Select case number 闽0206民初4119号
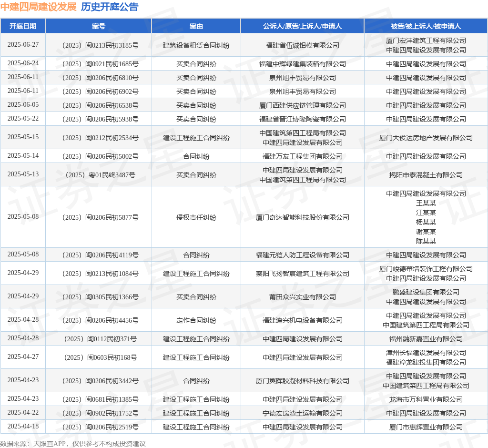This screenshot has width=488, height=448. [100, 255]
